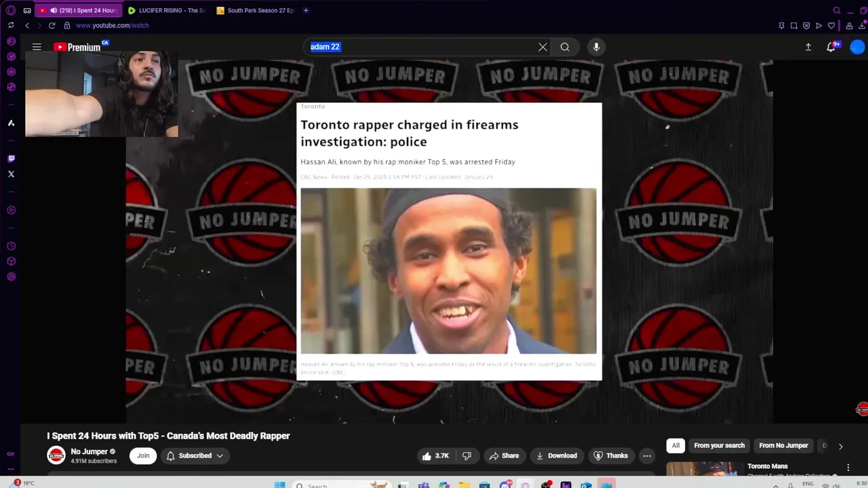The image size is (868, 488).
Task: Open the YouTube hamburger guide menu
Action: point(37,47)
